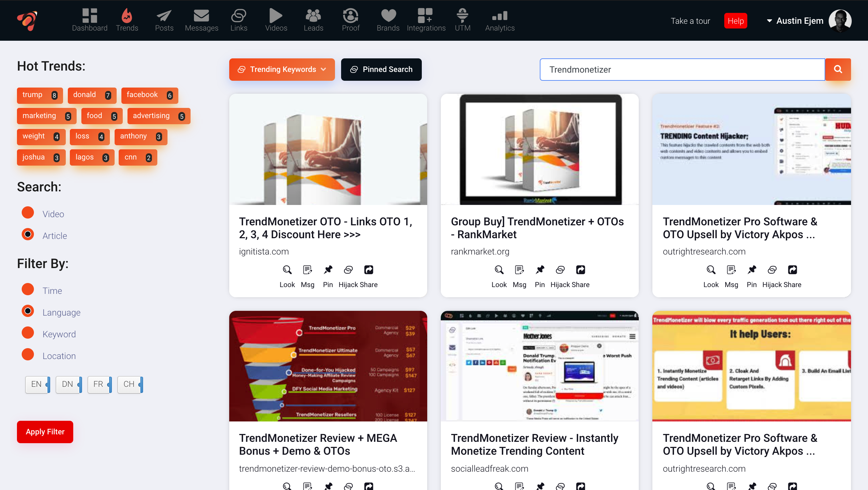Open the TrendMonetizer OTO Links article thumbnail

click(x=328, y=149)
